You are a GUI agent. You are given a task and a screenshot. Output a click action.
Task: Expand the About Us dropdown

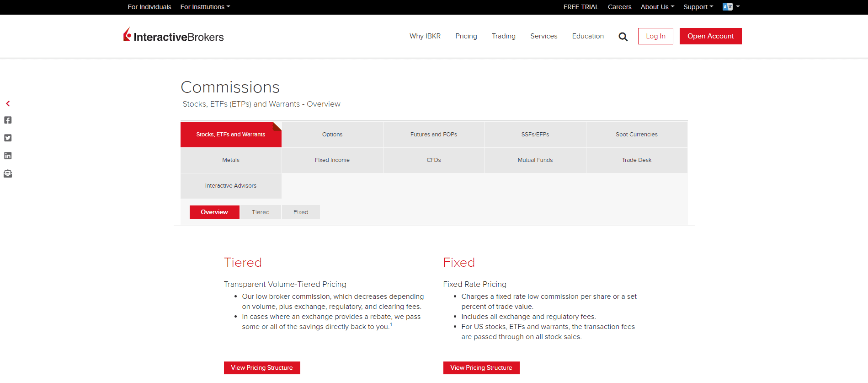(x=657, y=7)
